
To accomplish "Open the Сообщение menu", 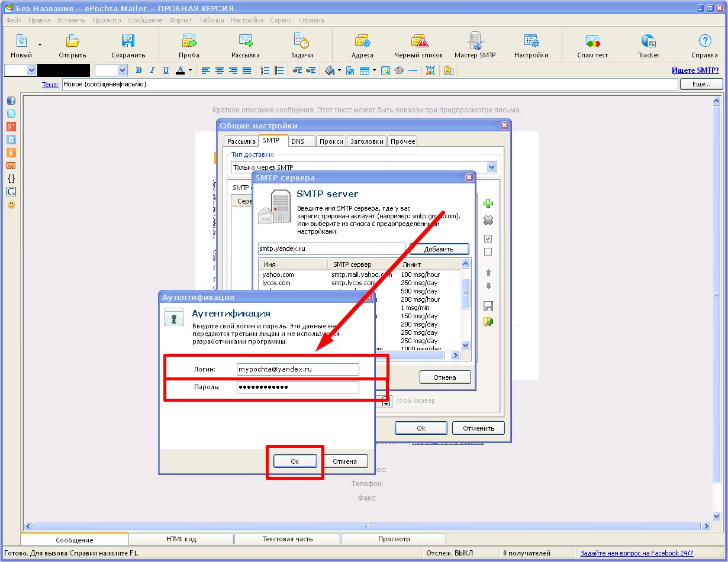I will (145, 20).
